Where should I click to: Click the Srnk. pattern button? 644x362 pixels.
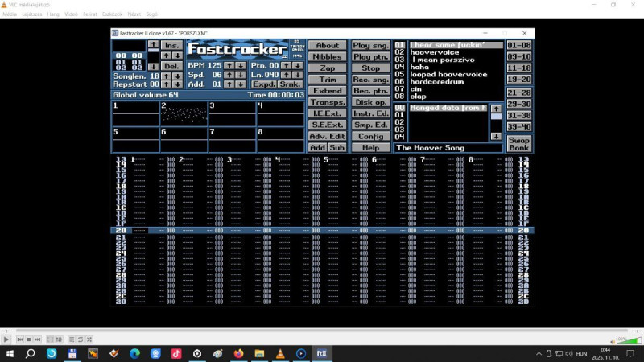[291, 84]
